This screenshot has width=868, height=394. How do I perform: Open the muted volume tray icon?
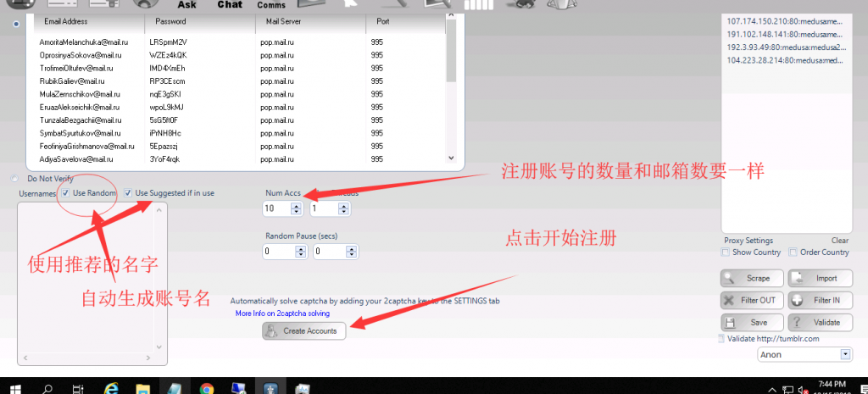coord(802,390)
